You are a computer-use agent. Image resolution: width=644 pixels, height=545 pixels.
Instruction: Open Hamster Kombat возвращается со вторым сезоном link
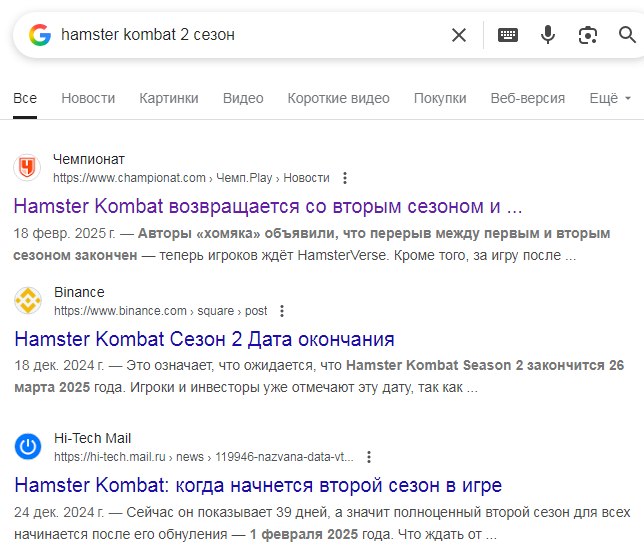click(268, 206)
